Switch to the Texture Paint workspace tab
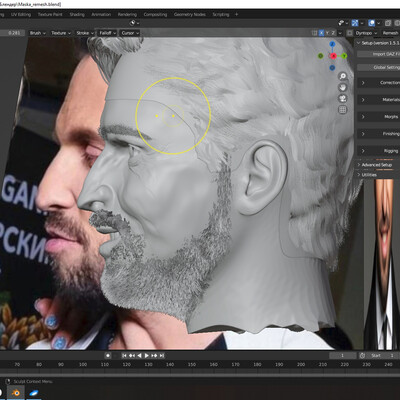This screenshot has width=400, height=400. [x=50, y=14]
